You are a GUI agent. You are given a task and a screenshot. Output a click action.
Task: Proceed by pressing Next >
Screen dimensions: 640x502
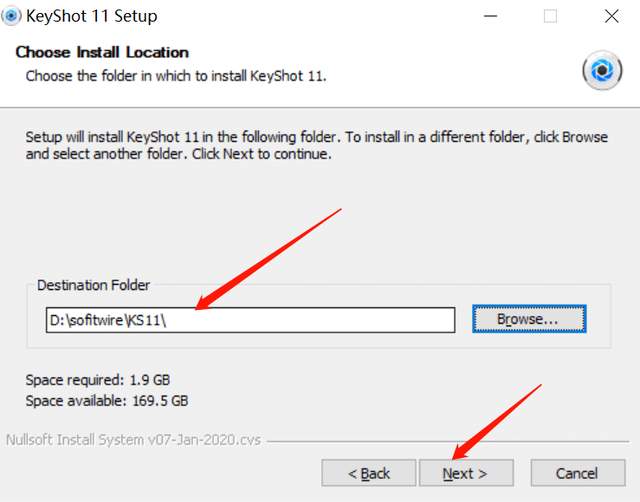tap(465, 473)
